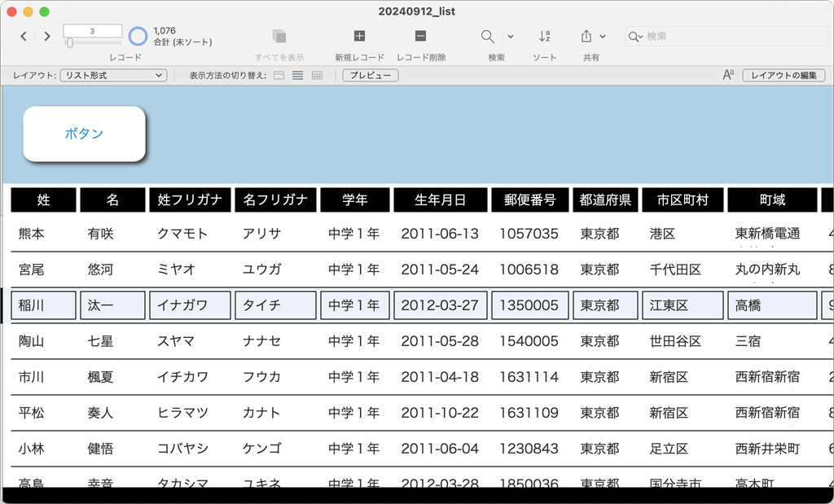The height and width of the screenshot is (504, 834).
Task: Click the birthdate field 2012-03-27
Action: click(x=441, y=305)
